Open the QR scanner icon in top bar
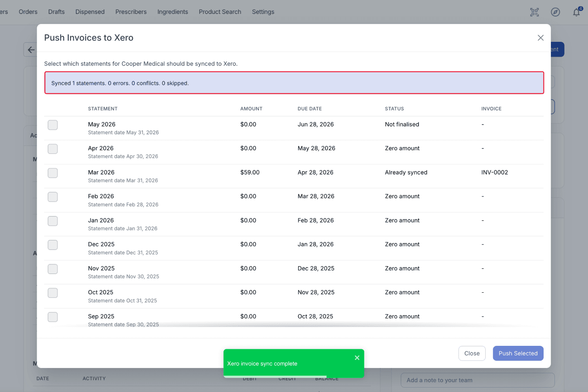The width and height of the screenshot is (588, 392). click(534, 12)
